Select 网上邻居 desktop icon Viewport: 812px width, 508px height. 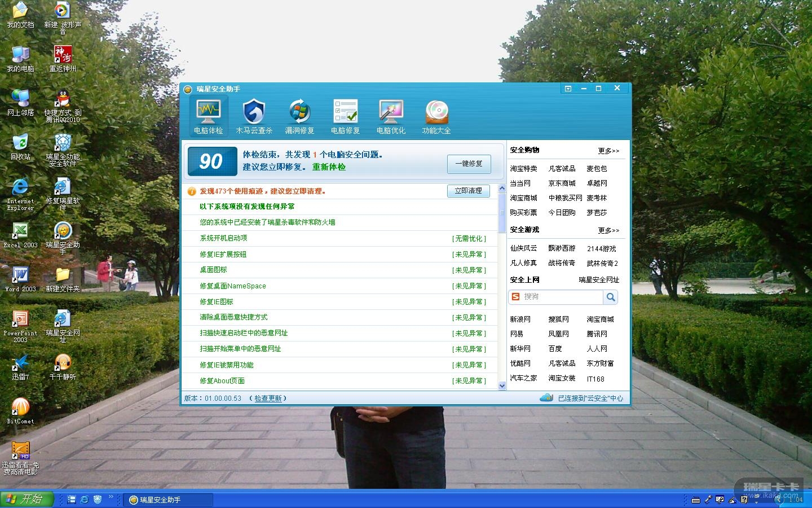[x=20, y=103]
